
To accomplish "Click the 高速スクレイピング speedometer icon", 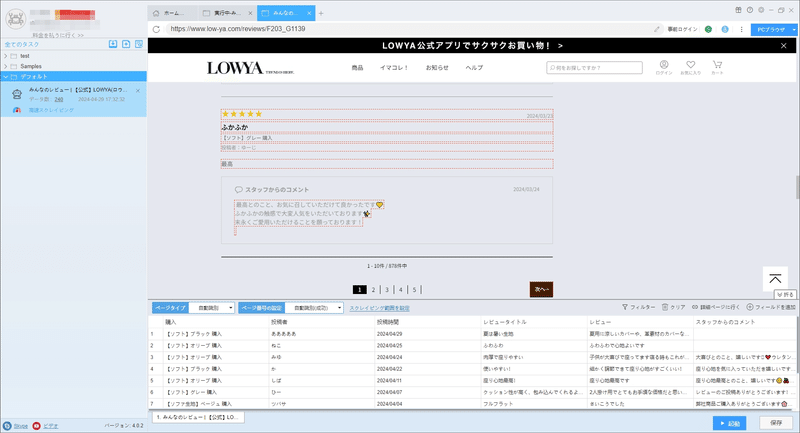I will (x=17, y=110).
